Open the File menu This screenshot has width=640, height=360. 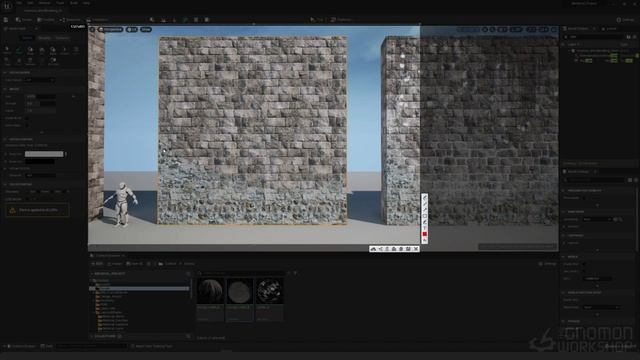tap(19, 3)
